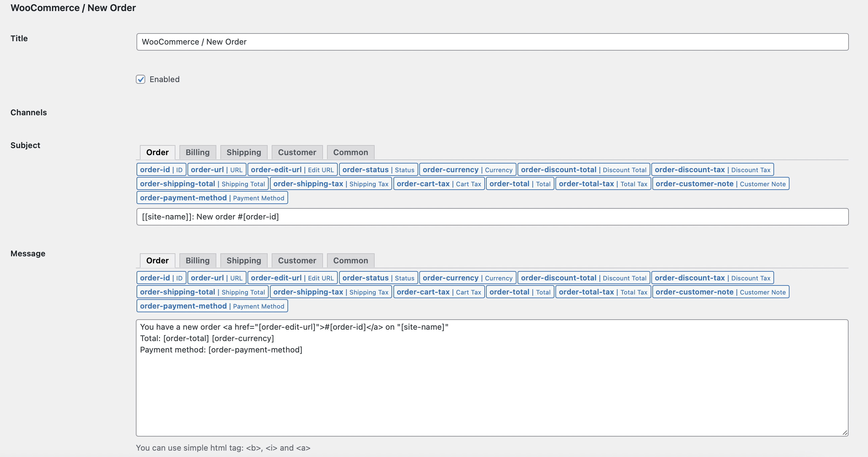Insert order-payment-method tag into Subject
This screenshot has height=457, width=868.
(212, 198)
